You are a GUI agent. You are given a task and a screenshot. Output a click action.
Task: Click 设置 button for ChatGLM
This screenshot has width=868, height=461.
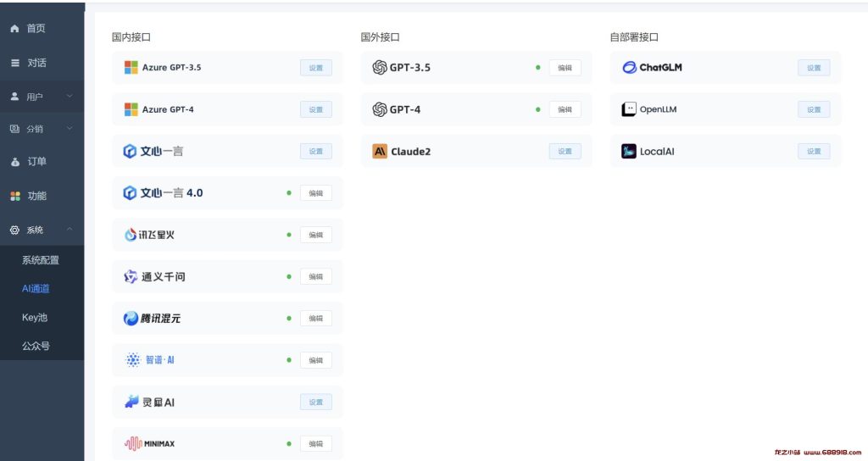click(814, 68)
